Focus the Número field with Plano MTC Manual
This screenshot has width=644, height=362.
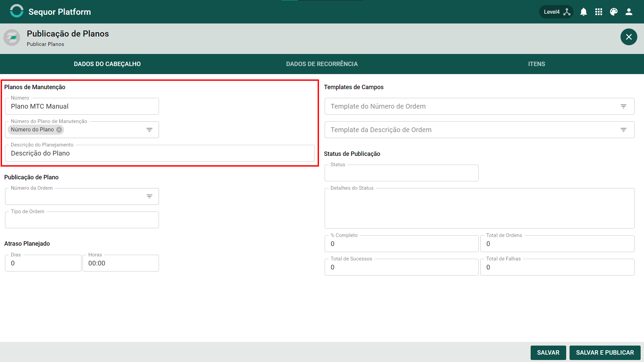click(82, 106)
